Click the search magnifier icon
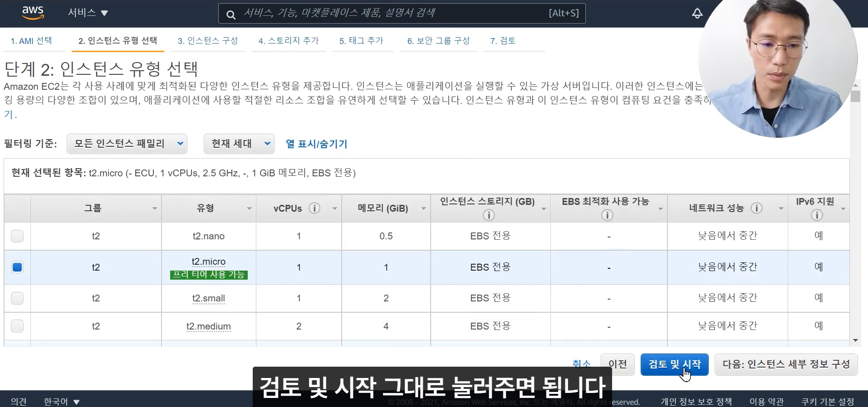The width and height of the screenshot is (868, 407). coord(230,15)
